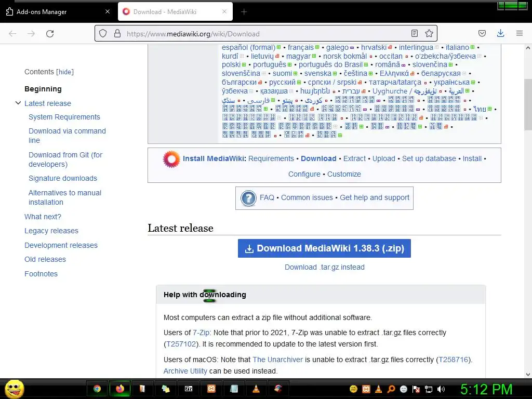The height and width of the screenshot is (399, 532).
Task: Jump to Beginning in contents
Action: pos(43,89)
